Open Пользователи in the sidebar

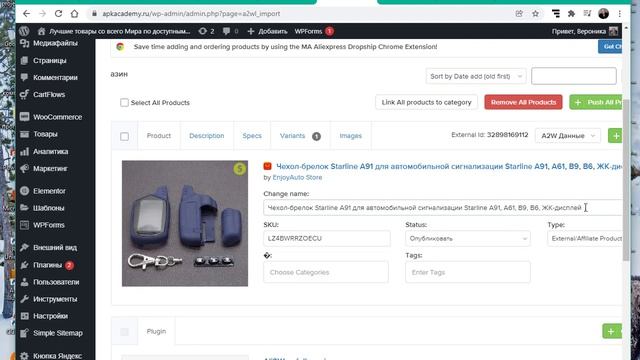(55, 282)
